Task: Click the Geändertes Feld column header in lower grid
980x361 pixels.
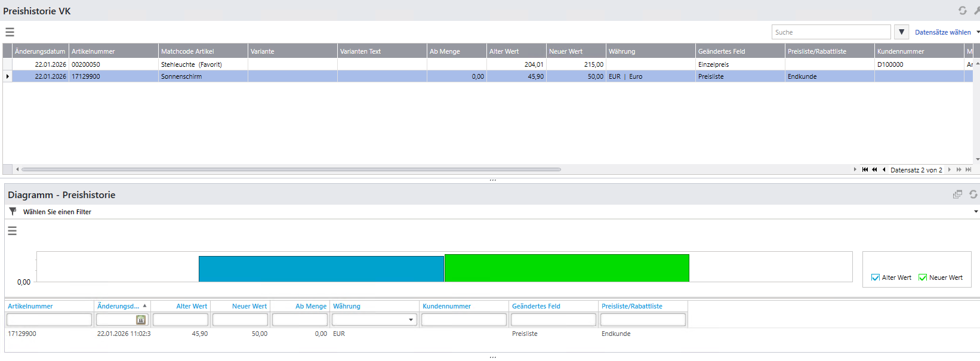Action: pos(536,306)
